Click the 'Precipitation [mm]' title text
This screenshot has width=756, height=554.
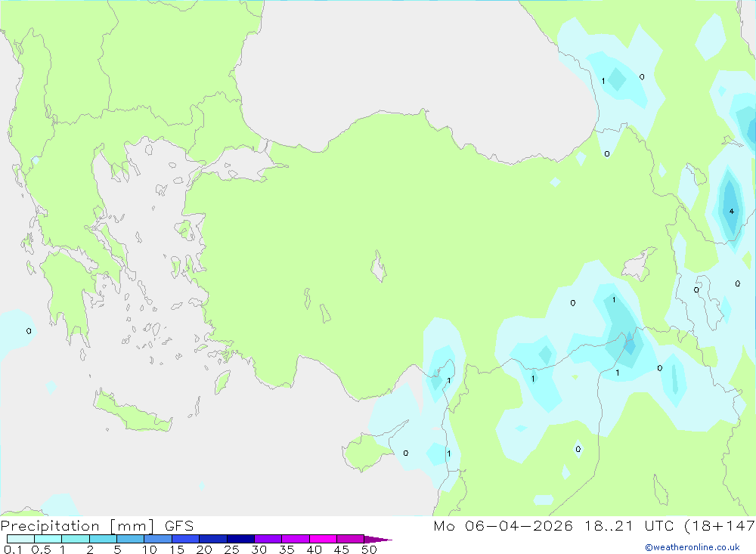[x=77, y=526]
